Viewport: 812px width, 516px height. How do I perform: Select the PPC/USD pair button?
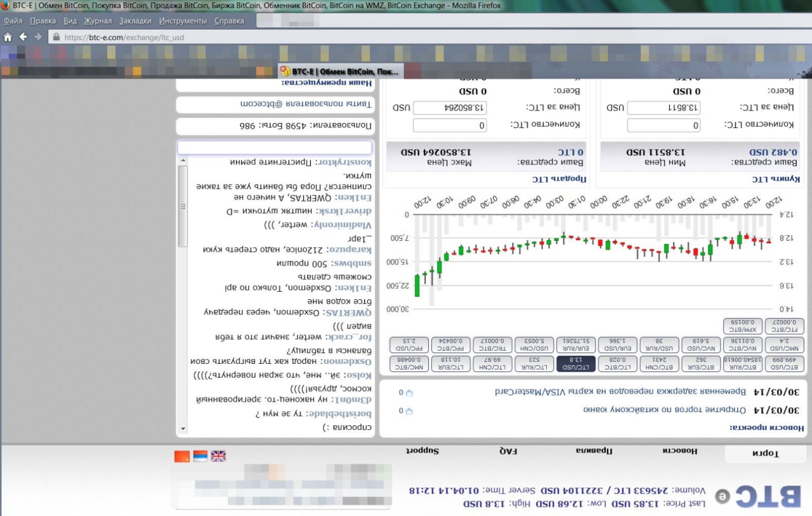409,344
